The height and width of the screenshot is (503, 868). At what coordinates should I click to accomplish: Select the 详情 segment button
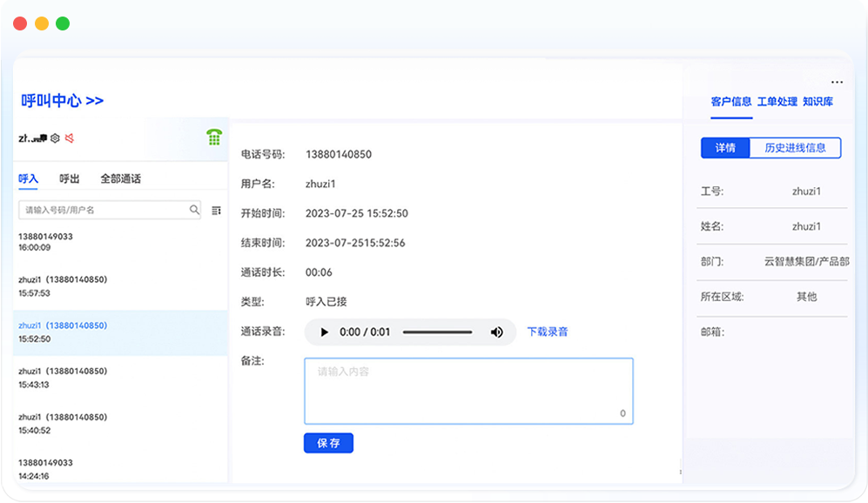click(x=725, y=148)
